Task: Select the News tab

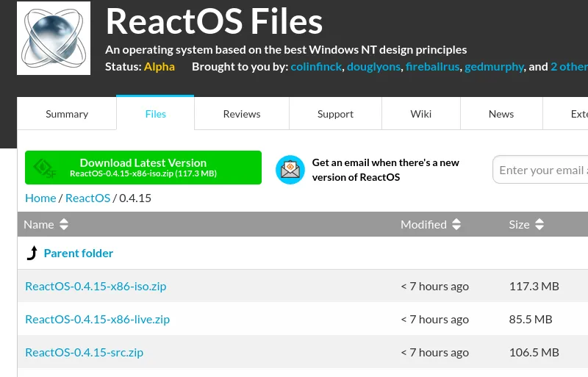Action: [501, 114]
